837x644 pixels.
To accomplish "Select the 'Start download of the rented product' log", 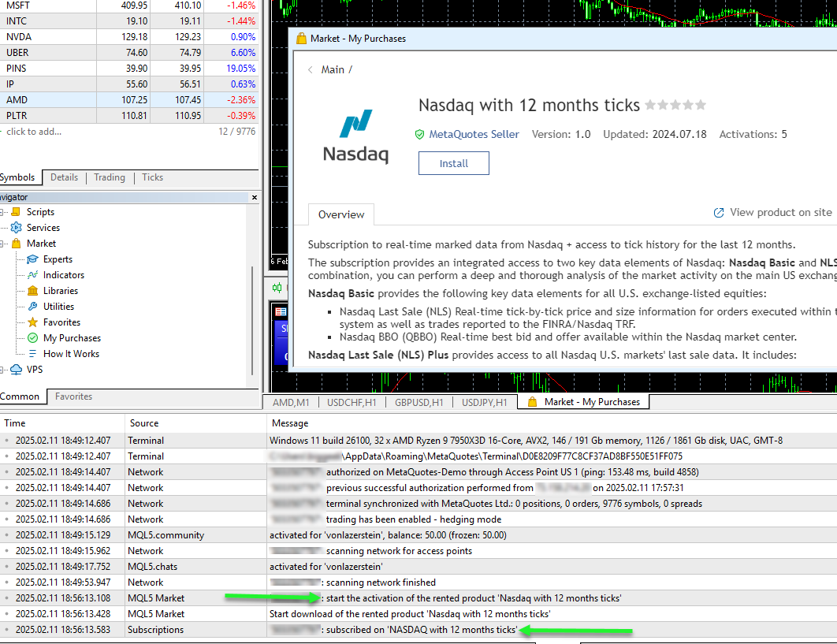I will tap(418, 614).
